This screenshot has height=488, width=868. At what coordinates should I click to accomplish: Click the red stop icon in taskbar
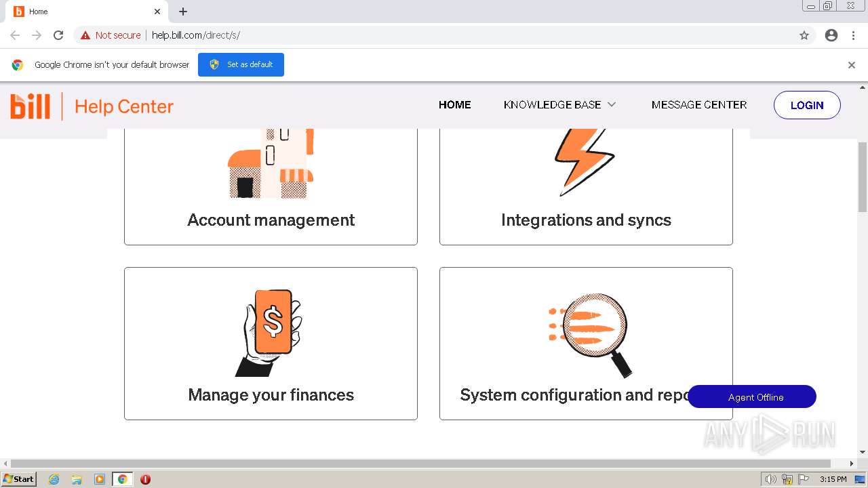click(145, 479)
